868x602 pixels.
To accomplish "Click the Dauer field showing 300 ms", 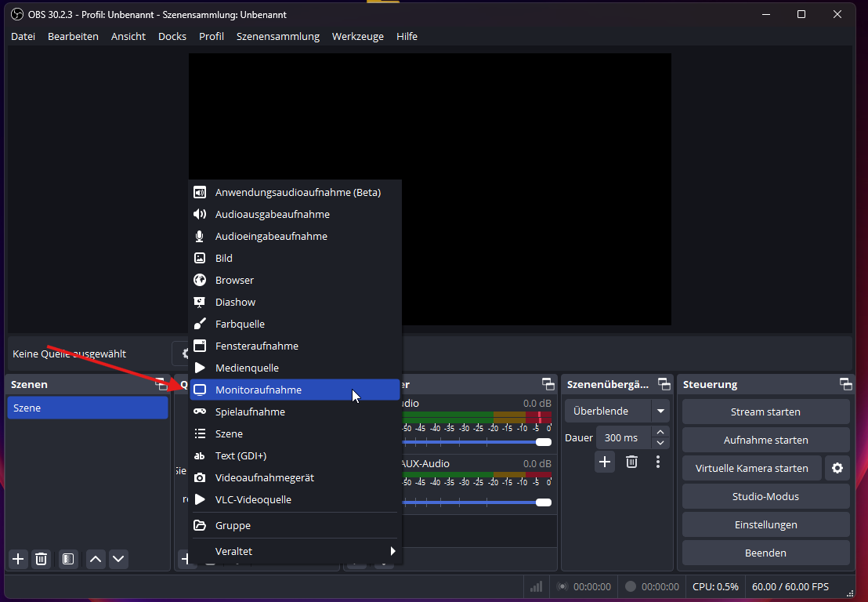I will [x=625, y=437].
